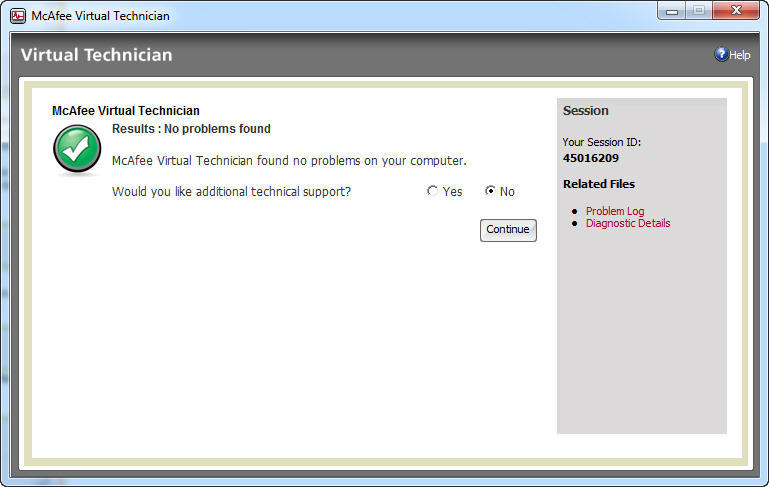This screenshot has width=769, height=487.
Task: Click the 'Session' panel heading
Action: click(x=586, y=111)
